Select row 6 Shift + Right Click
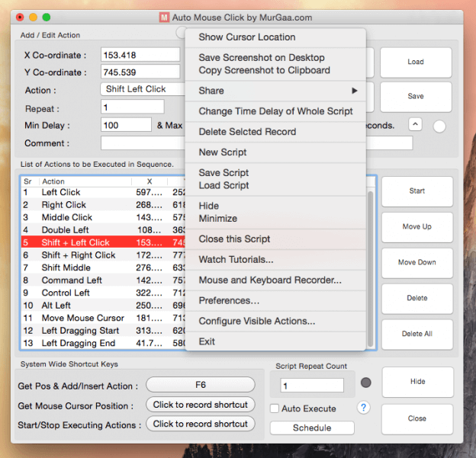Viewport: 476px width, 458px height. [103, 255]
